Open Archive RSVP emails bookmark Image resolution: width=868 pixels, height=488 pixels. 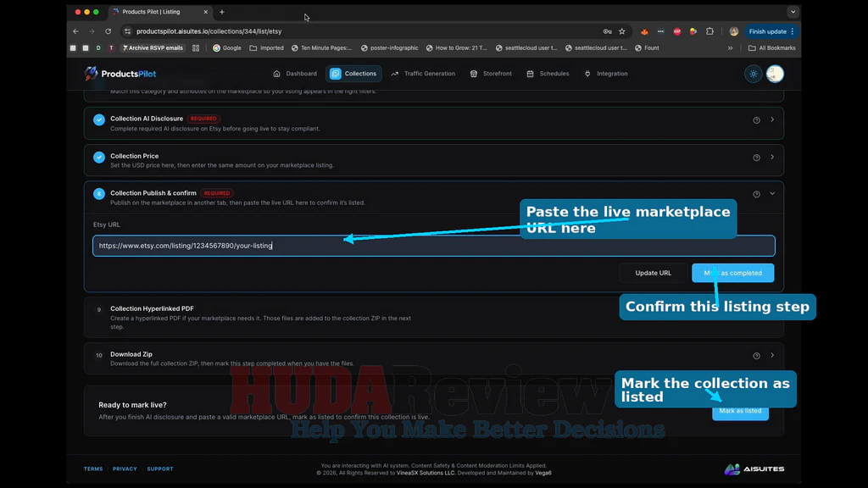153,48
